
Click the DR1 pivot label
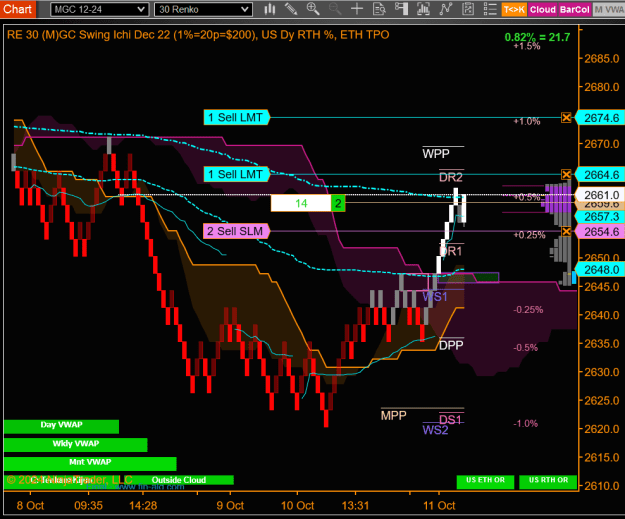pos(451,251)
